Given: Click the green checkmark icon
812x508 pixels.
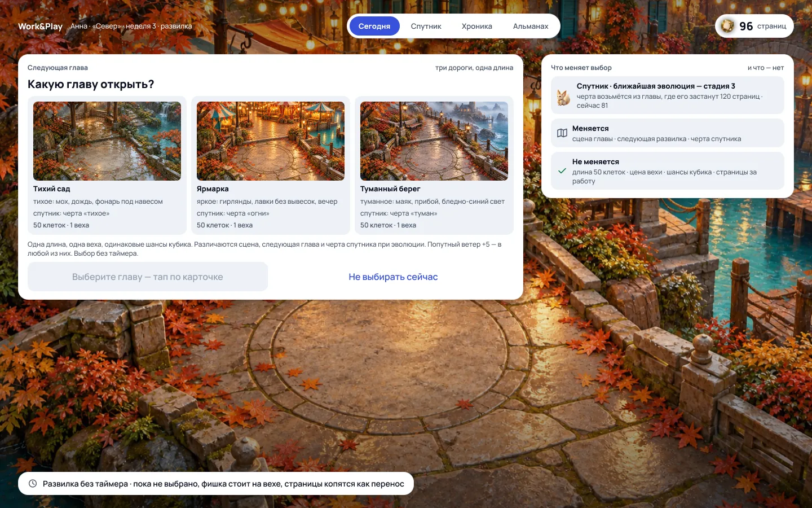Looking at the screenshot, I should point(562,170).
